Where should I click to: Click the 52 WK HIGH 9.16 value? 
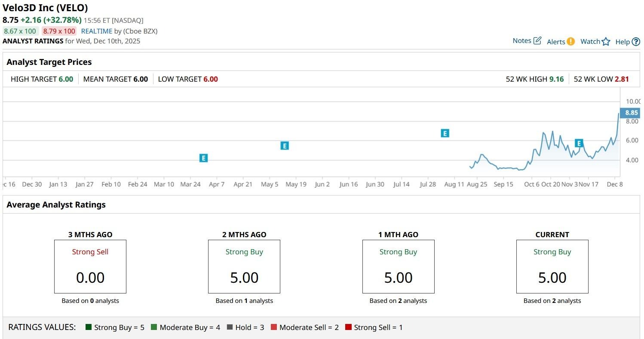557,79
